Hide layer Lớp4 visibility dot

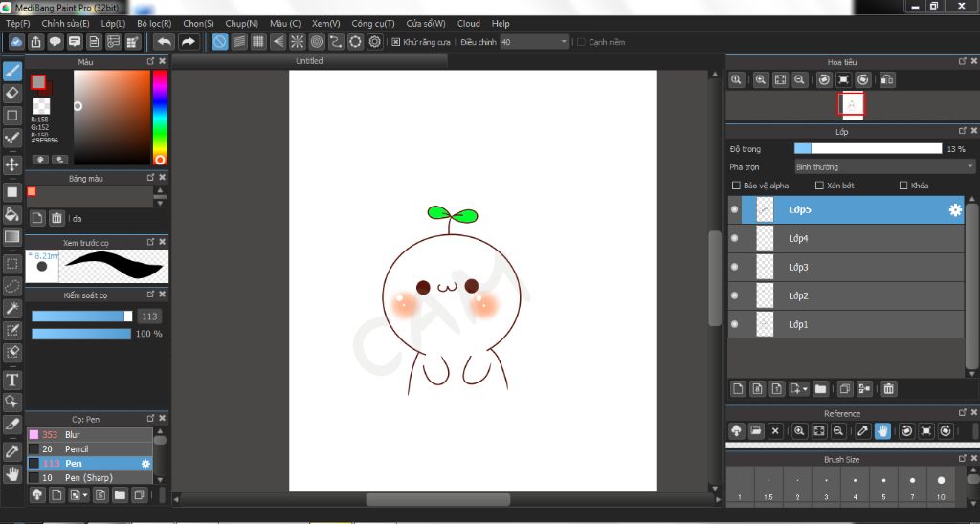coord(734,238)
